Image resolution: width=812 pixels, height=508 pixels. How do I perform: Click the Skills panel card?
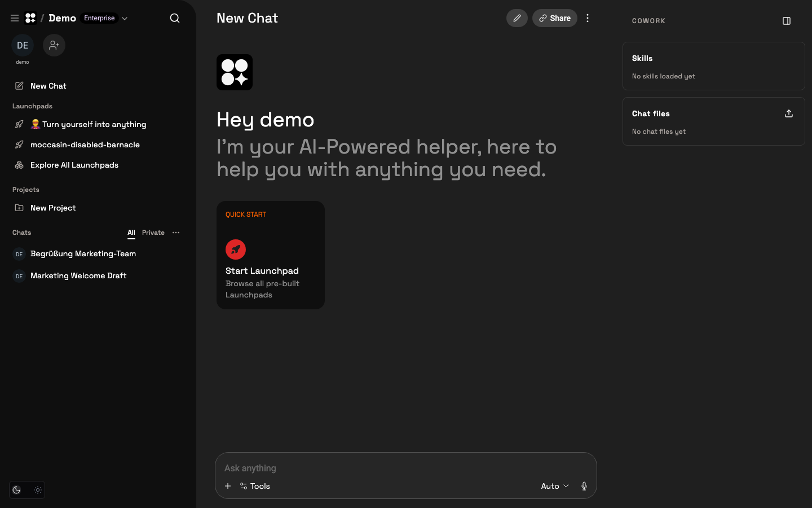[x=714, y=66]
